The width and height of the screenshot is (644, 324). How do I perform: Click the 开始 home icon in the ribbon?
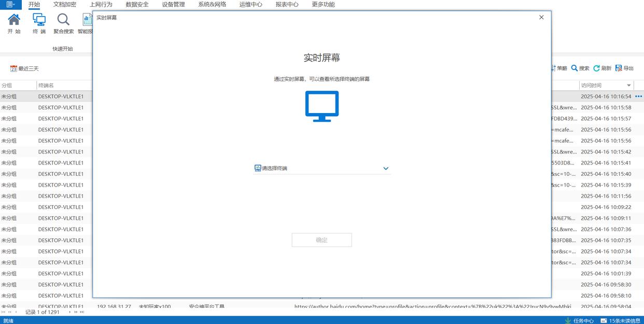tap(14, 20)
